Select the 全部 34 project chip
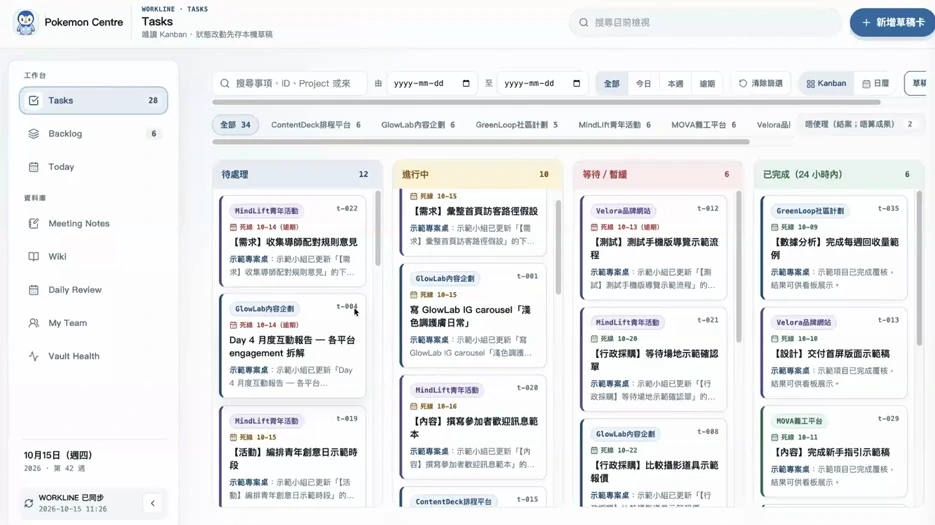The image size is (935, 525). click(x=235, y=125)
